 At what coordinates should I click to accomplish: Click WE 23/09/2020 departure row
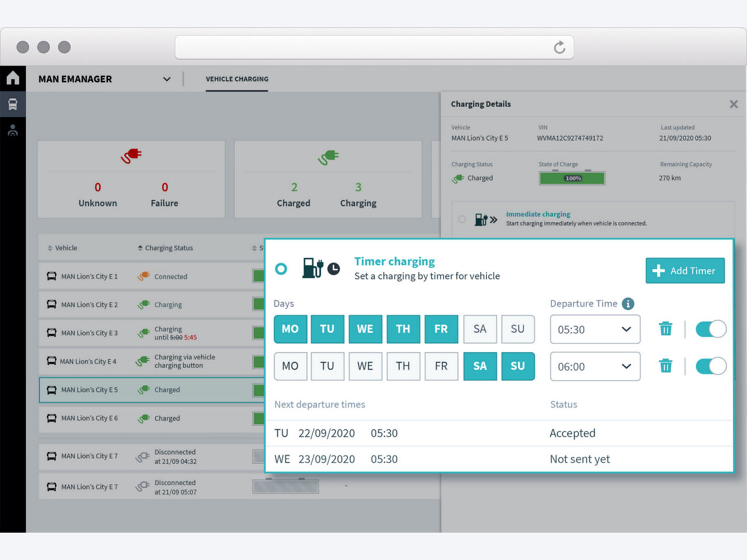pyautogui.click(x=500, y=459)
